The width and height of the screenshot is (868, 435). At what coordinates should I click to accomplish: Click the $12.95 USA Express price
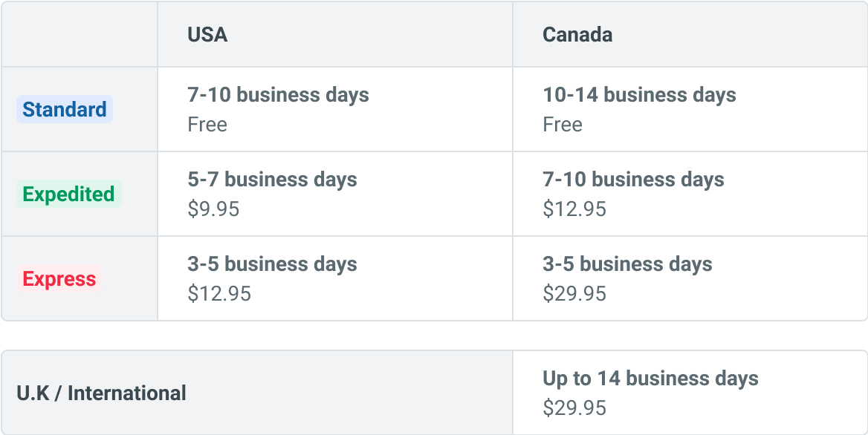click(219, 293)
